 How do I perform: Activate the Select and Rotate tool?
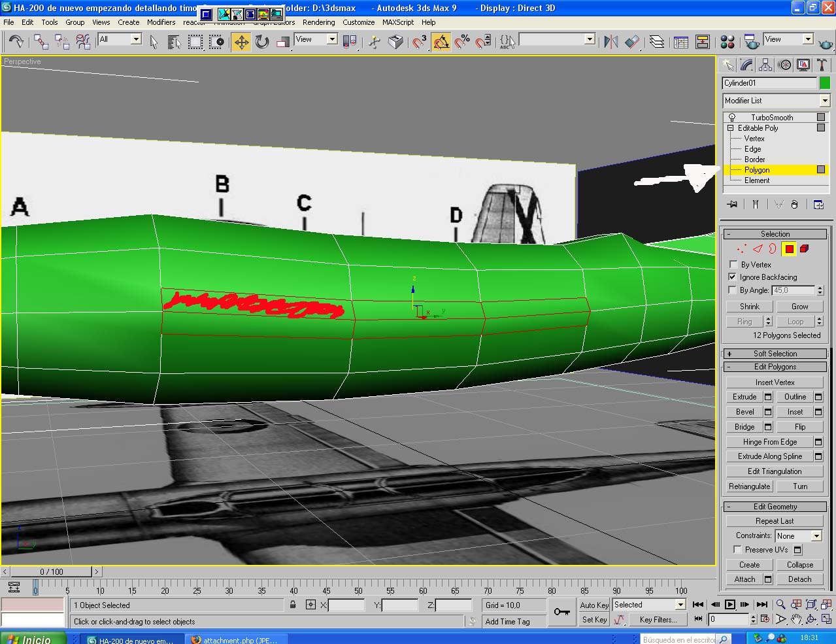pyautogui.click(x=262, y=42)
